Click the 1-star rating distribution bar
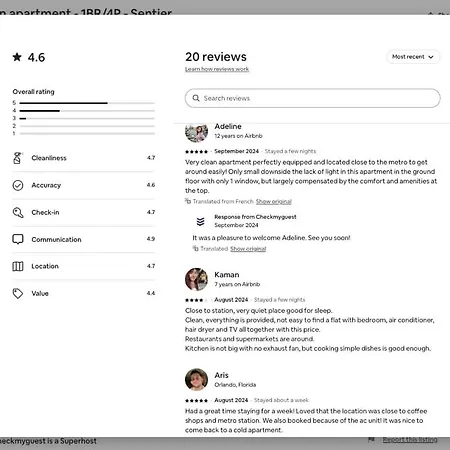This screenshot has height=450, width=450. point(87,134)
